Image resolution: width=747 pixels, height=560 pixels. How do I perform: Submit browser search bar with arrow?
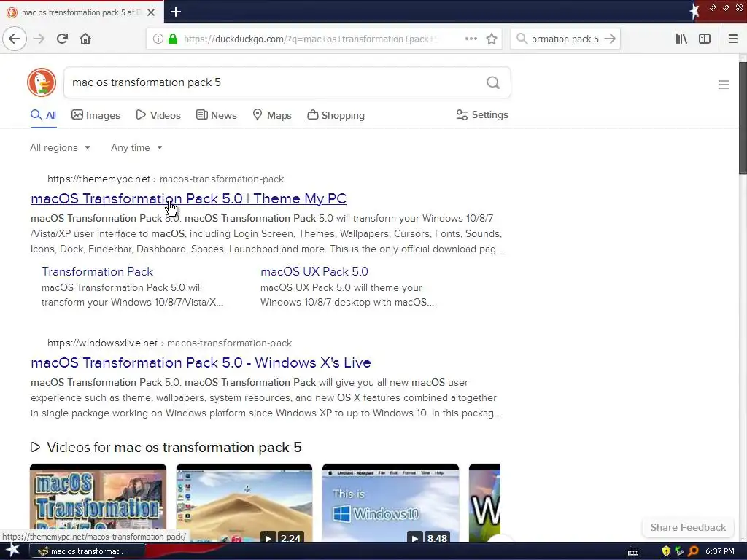[x=610, y=39]
